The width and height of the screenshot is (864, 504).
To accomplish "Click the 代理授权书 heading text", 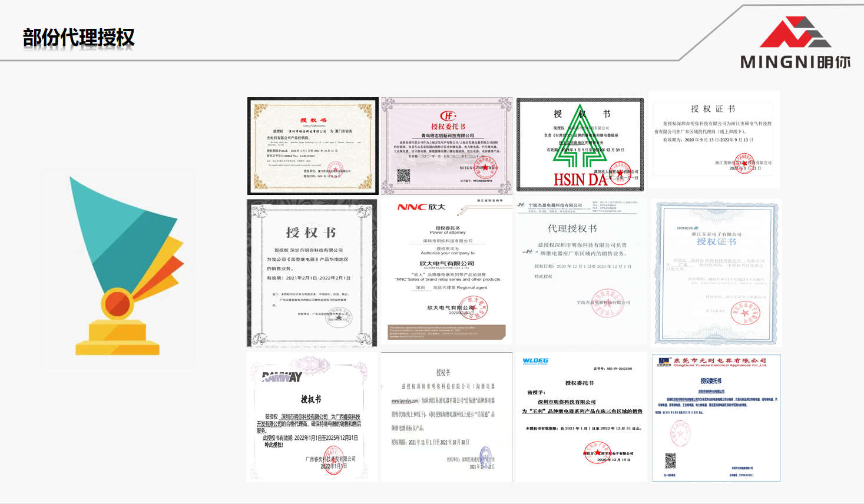I will pos(572,228).
